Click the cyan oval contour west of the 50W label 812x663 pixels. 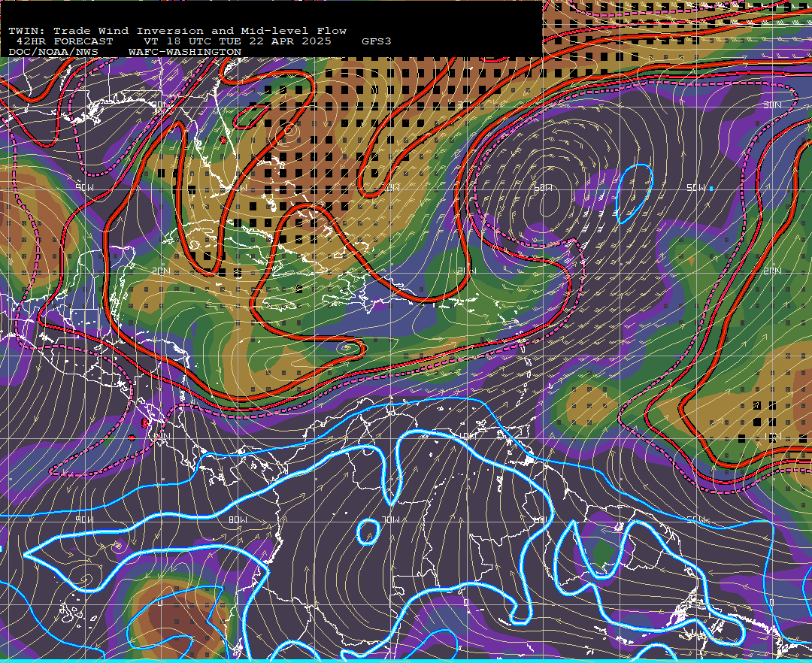pos(635,194)
